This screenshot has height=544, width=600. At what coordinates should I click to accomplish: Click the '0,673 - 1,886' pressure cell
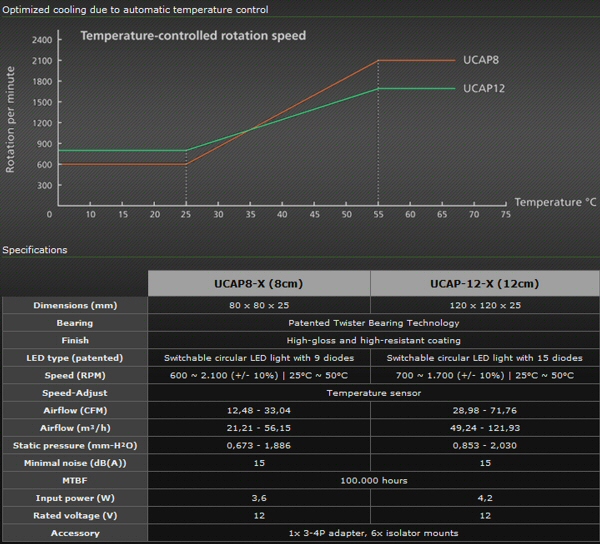pos(259,446)
